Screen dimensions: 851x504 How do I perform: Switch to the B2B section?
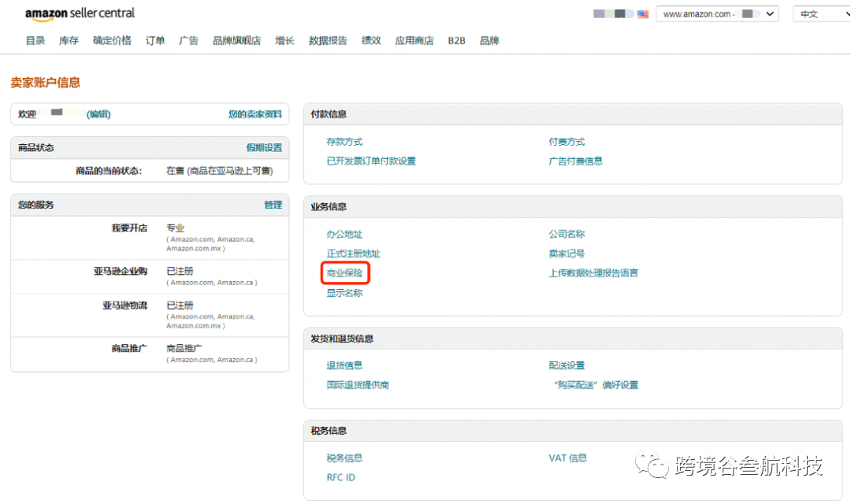point(456,40)
